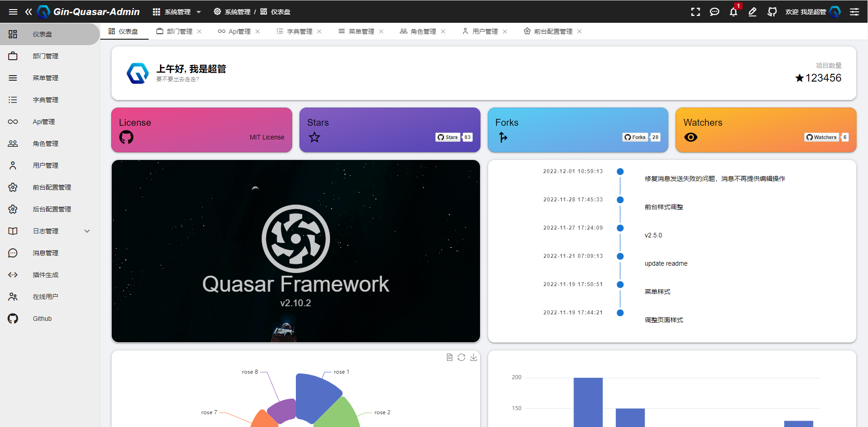Image resolution: width=868 pixels, height=427 pixels.
Task: Toggle fullscreen mode icon
Action: tap(695, 12)
